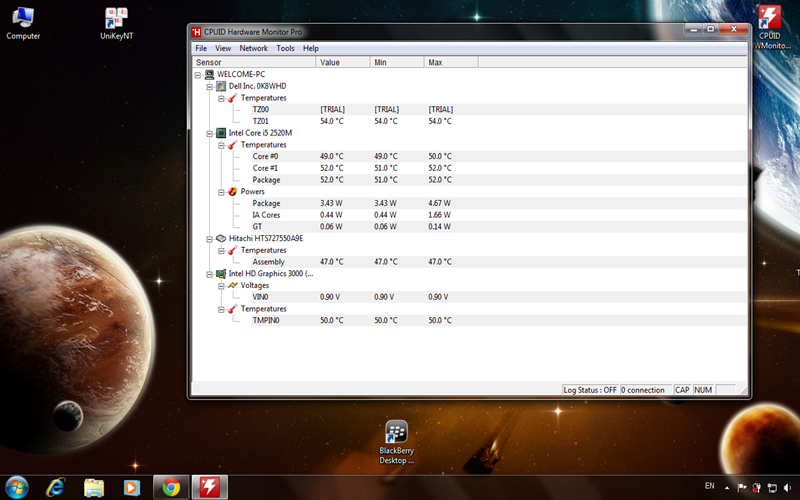This screenshot has height=500, width=800.
Task: Open the BlackBerry Desktop shortcut
Action: point(396,442)
